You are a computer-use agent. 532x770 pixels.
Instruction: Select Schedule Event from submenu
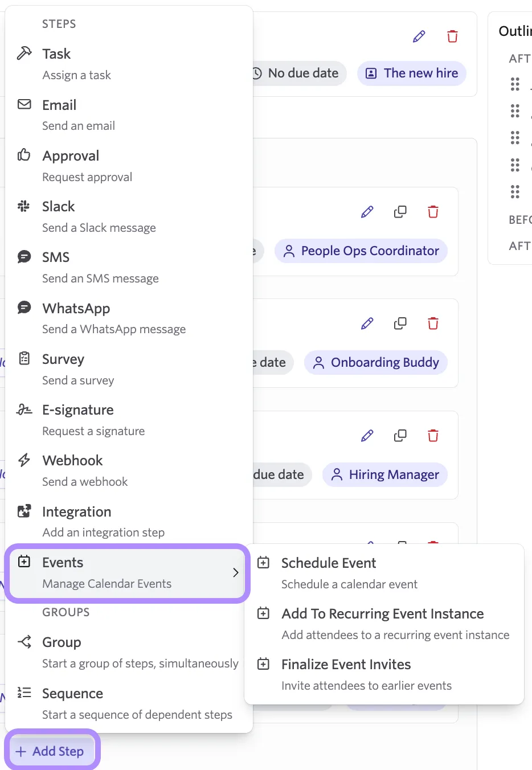click(384, 573)
